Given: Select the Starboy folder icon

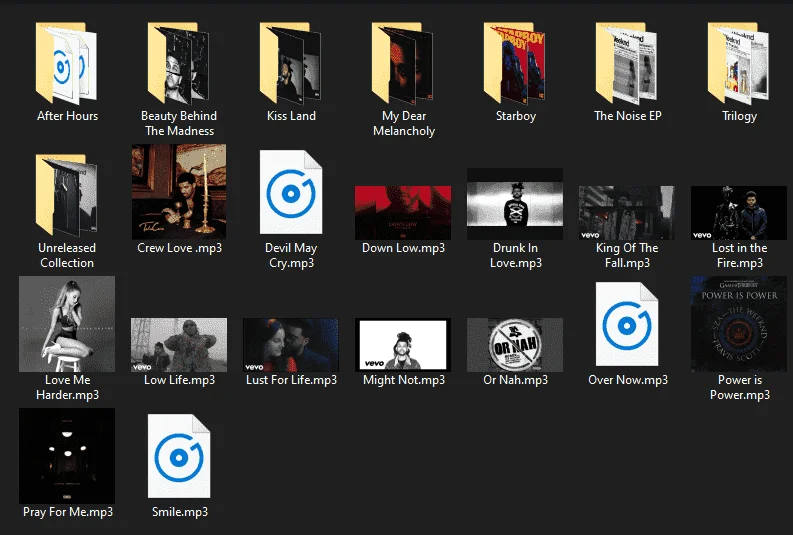Looking at the screenshot, I should 515,63.
